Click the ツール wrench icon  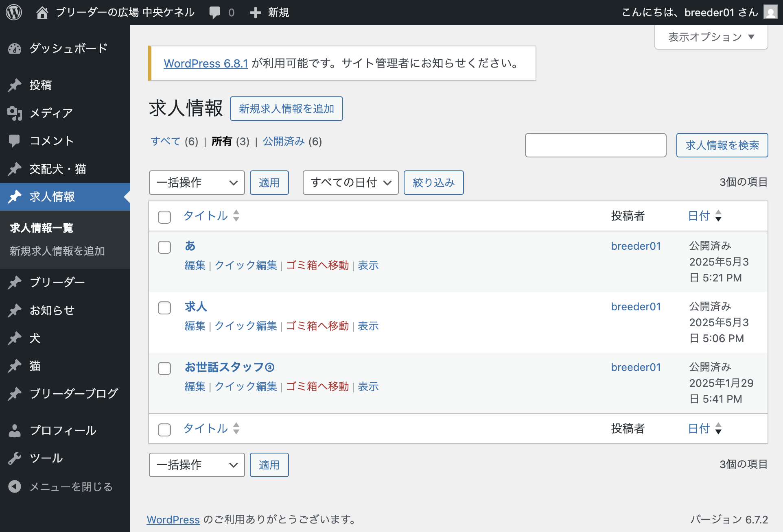(x=15, y=458)
